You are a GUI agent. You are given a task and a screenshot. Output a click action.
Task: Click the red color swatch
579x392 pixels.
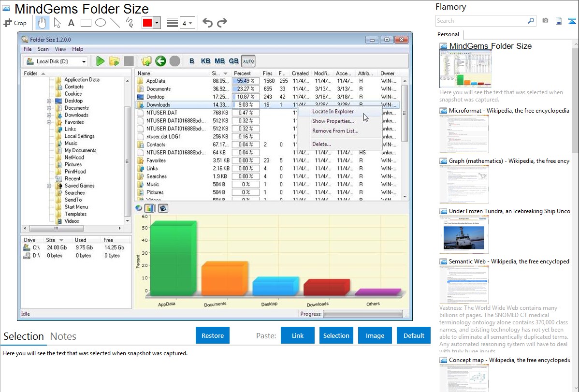[x=147, y=23]
